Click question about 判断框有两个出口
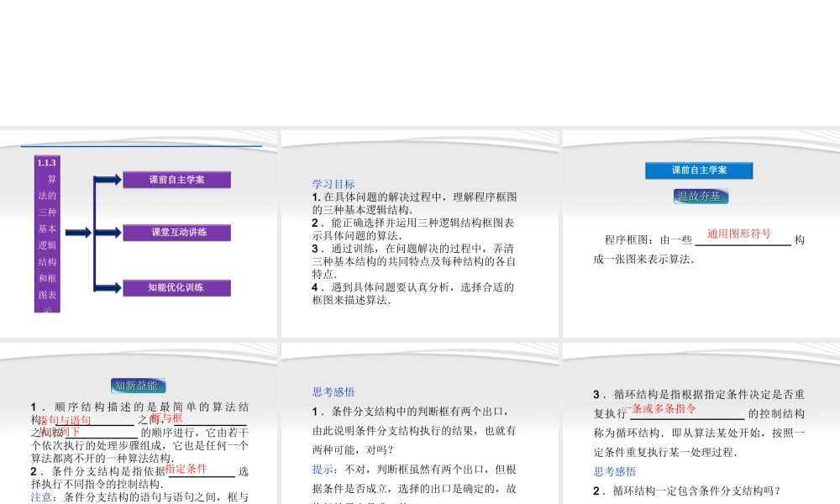Image resolution: width=840 pixels, height=504 pixels. point(414,431)
